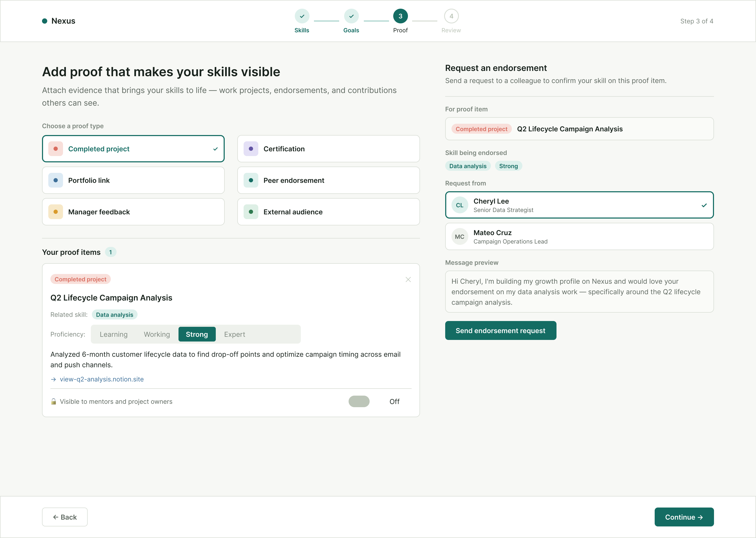This screenshot has height=538, width=756.
Task: Toggle visibility to mentors and project owners
Action: point(359,401)
